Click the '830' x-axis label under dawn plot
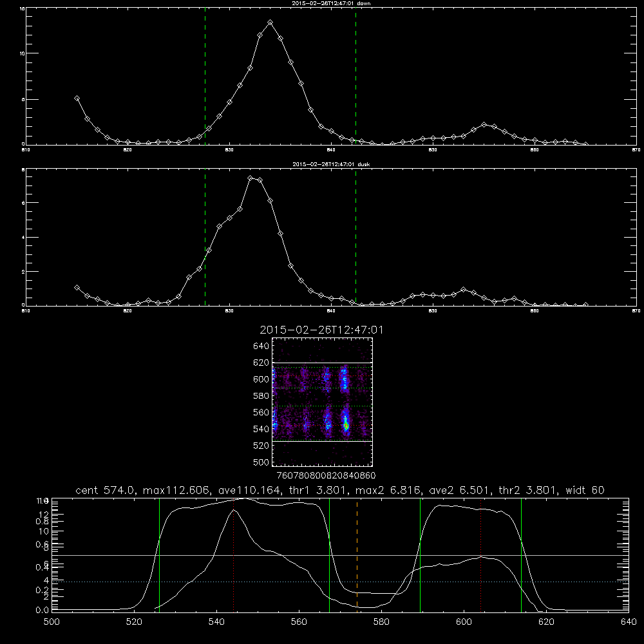 click(x=230, y=150)
